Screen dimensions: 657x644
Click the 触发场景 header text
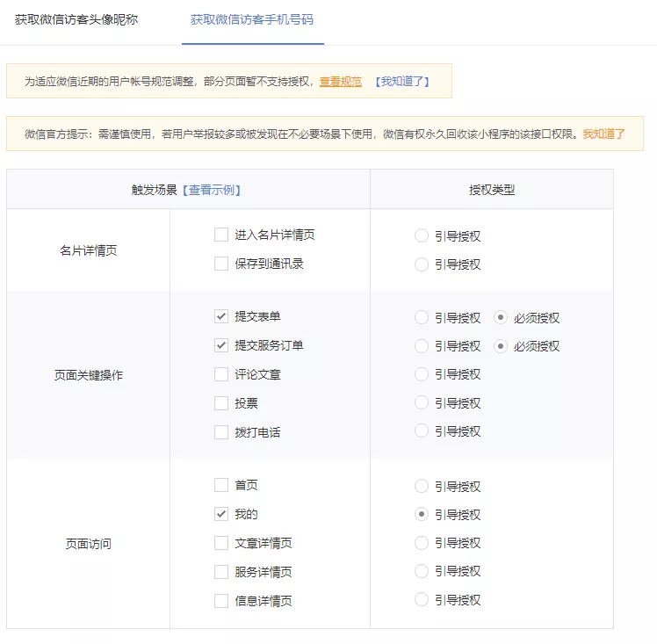click(x=155, y=191)
